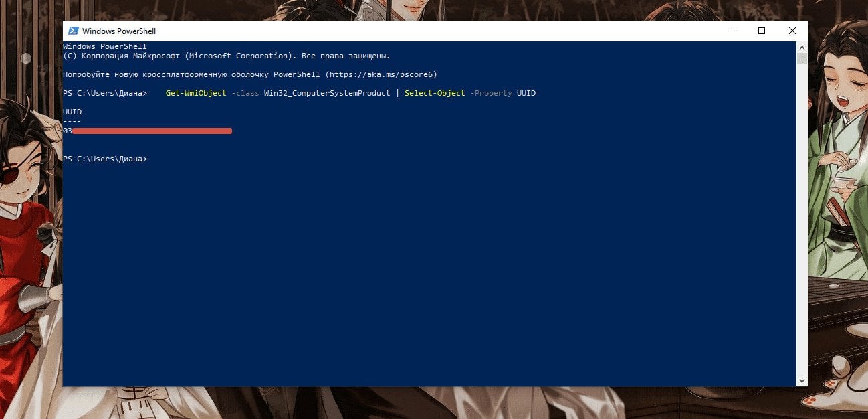The width and height of the screenshot is (868, 419).
Task: Click the Get-WmiObject command text
Action: (196, 93)
